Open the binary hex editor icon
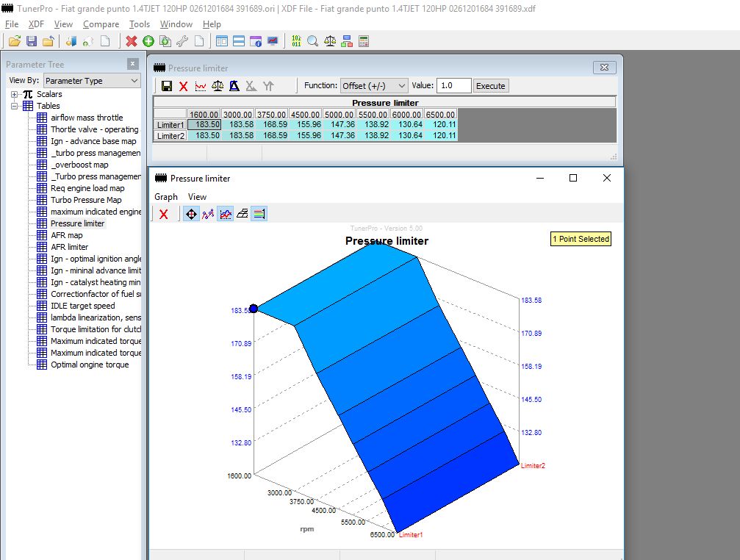 (296, 41)
